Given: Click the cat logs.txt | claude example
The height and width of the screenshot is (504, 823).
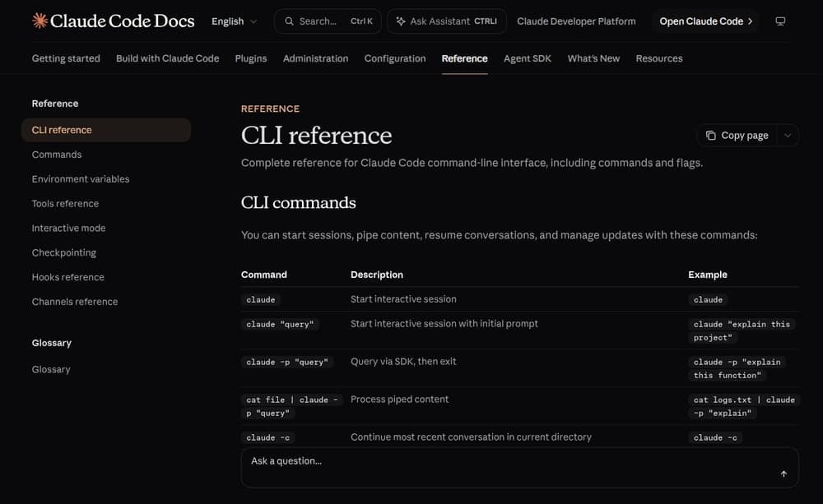Looking at the screenshot, I should [x=744, y=406].
